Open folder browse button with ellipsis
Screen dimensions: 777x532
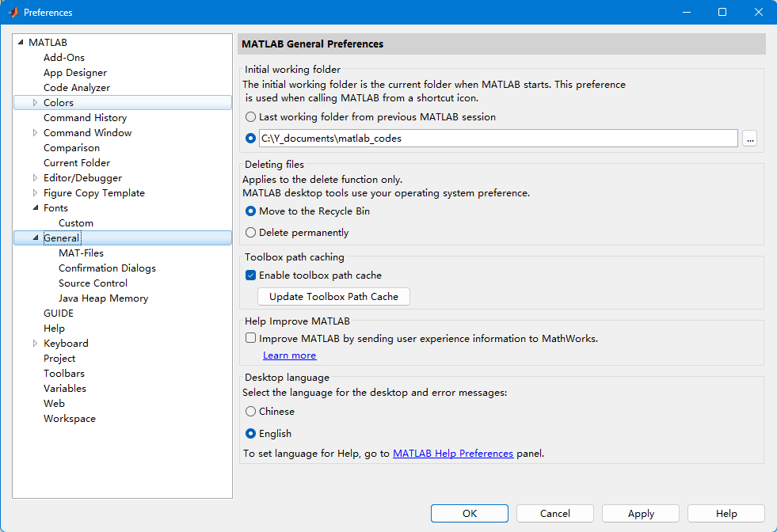(750, 139)
